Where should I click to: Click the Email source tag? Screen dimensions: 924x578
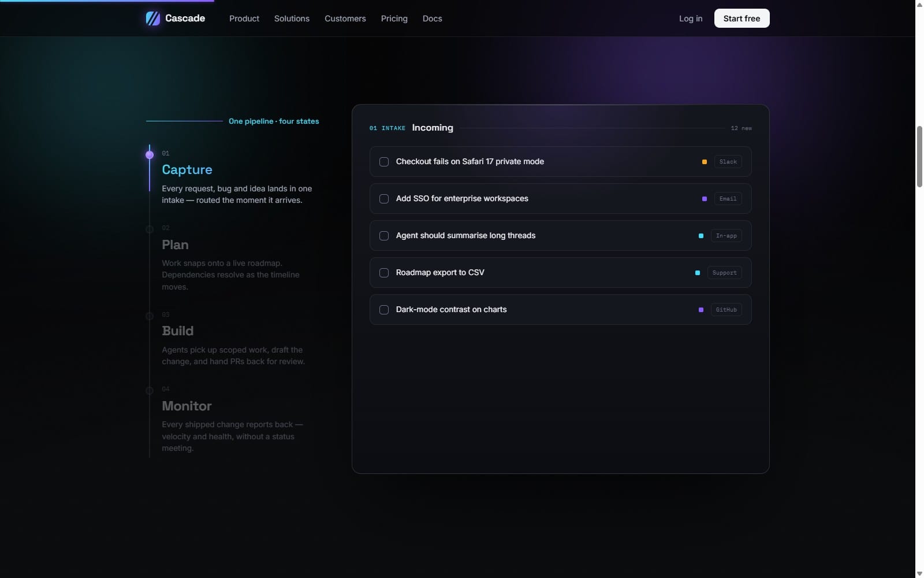(728, 199)
